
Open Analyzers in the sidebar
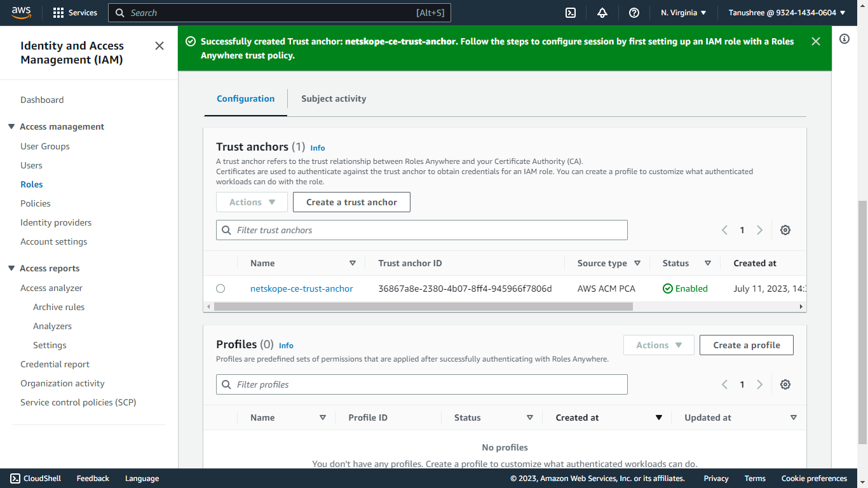53,326
